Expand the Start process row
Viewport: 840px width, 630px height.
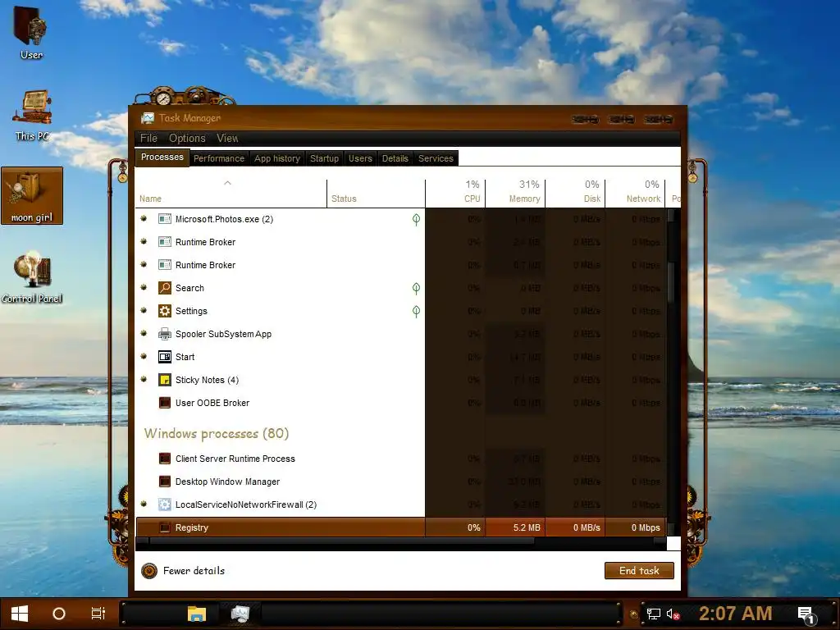[144, 357]
